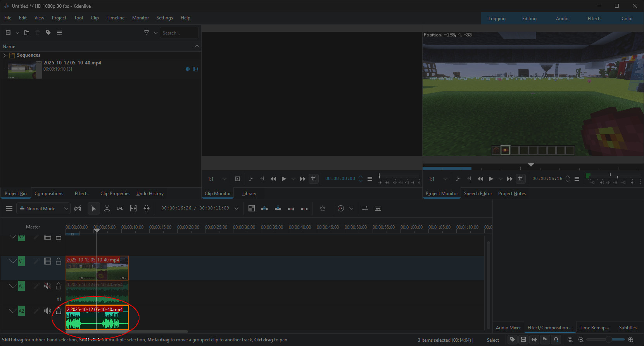The image size is (644, 346).
Task: Switch to the Clip Properties tab
Action: tap(115, 194)
